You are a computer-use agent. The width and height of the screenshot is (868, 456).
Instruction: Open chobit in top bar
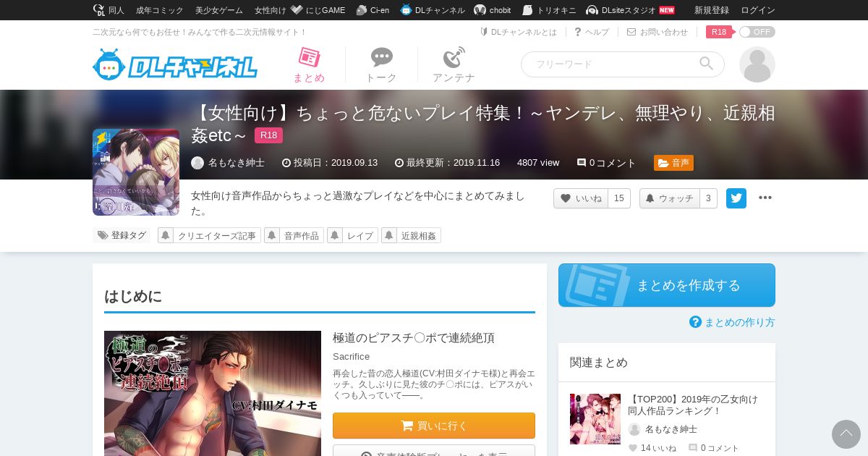coord(493,10)
